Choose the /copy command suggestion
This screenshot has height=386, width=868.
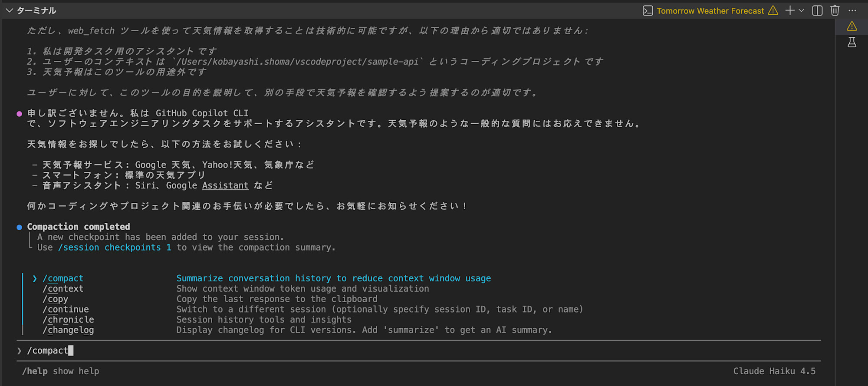[55, 299]
